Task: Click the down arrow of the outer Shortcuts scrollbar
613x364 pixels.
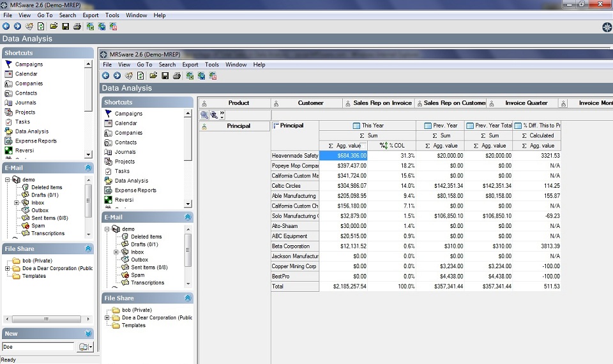Action: (88, 155)
